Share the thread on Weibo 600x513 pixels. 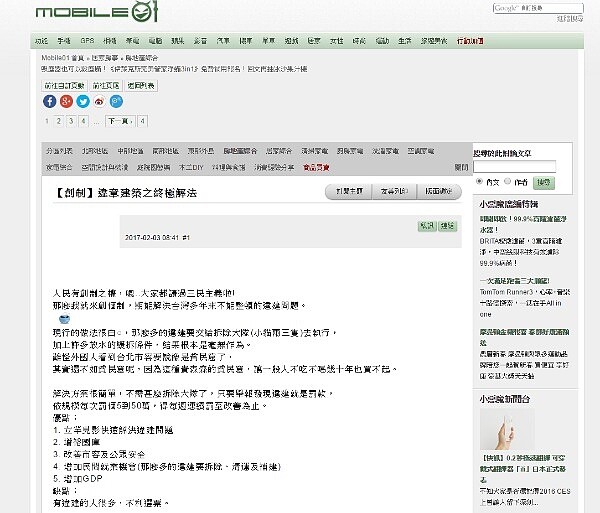pos(99,101)
